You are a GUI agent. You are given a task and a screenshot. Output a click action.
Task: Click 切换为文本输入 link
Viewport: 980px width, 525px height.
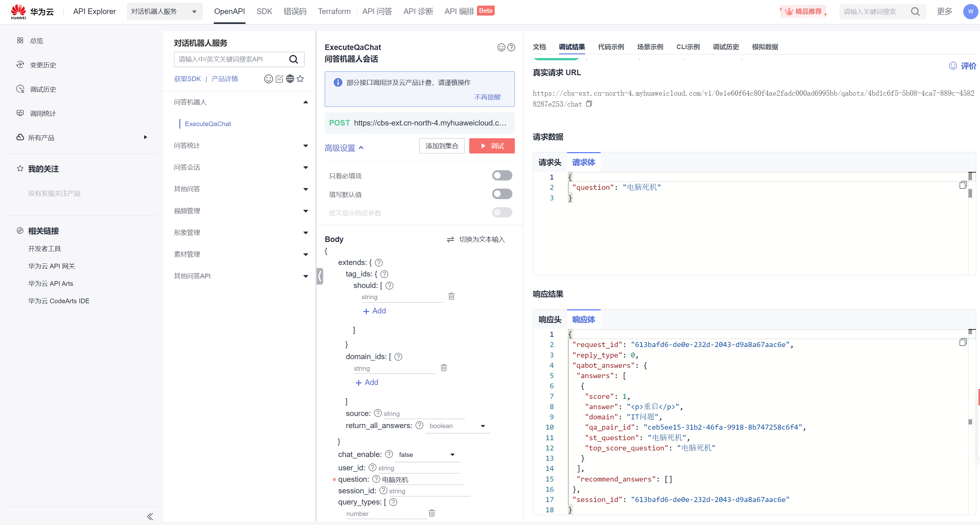[x=475, y=239]
